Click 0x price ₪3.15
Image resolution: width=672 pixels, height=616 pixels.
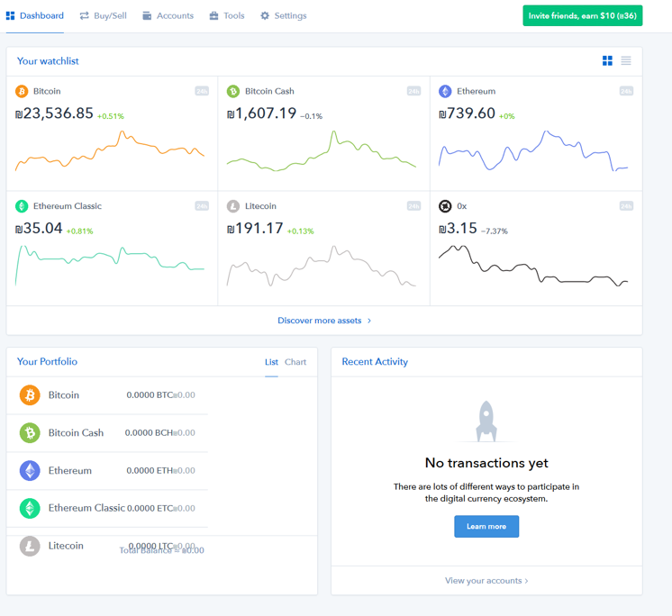(x=458, y=229)
